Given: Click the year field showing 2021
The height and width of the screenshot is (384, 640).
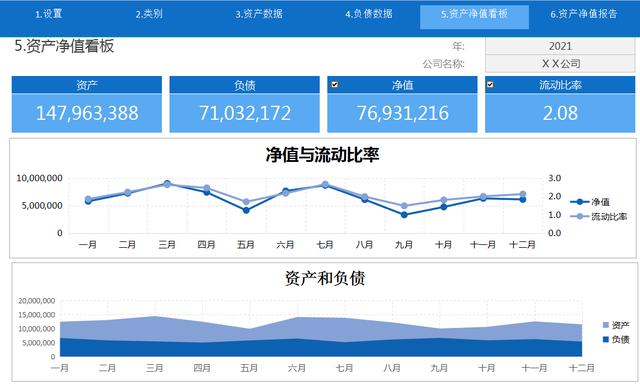Looking at the screenshot, I should (x=560, y=46).
